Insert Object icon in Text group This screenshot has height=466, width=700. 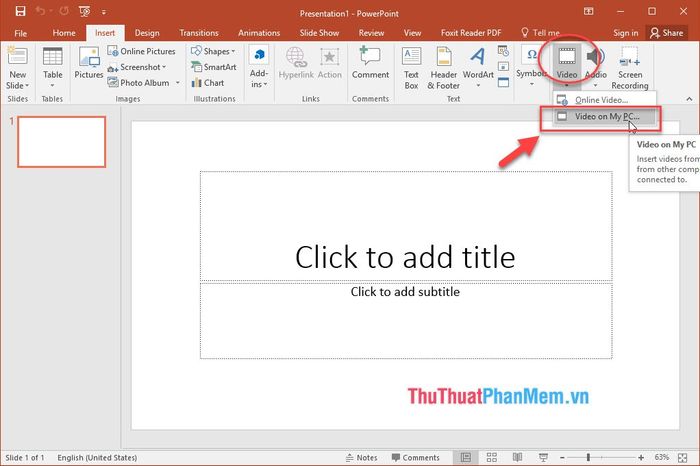[x=503, y=82]
